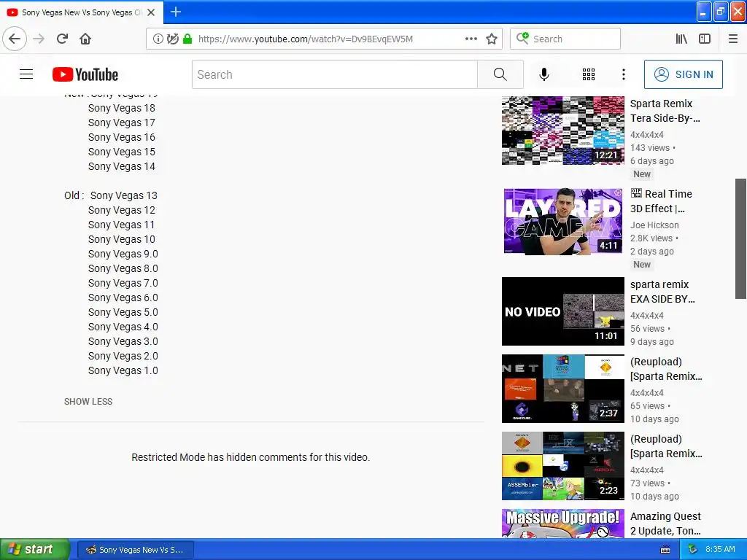Toggle the Firefox sidebar icon
Screen dimensions: 747x560
[705, 39]
